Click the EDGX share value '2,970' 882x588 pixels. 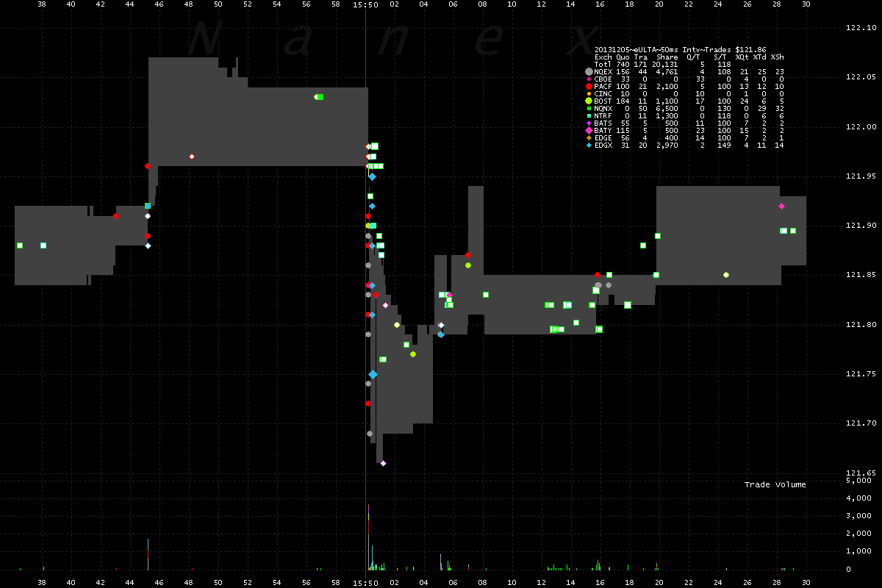click(x=667, y=146)
